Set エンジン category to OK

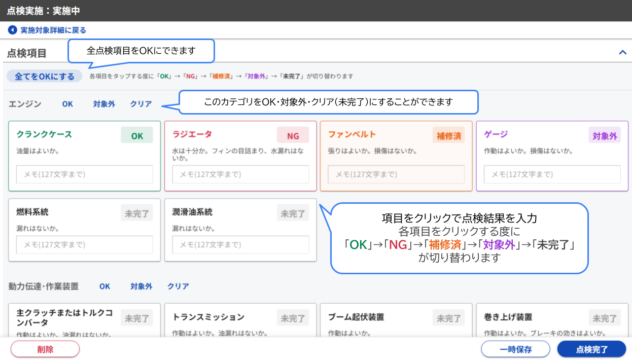(67, 104)
